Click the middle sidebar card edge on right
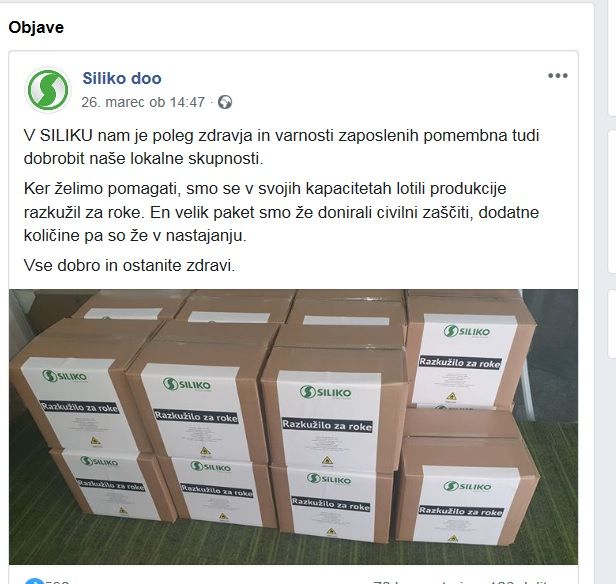This screenshot has height=584, width=616. [x=612, y=201]
